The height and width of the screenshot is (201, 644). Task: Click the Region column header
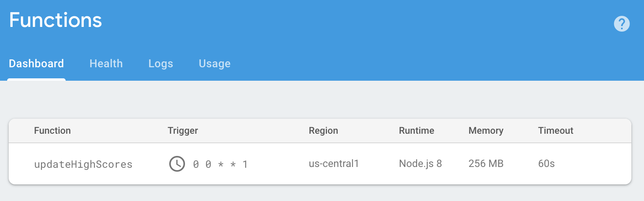(323, 131)
